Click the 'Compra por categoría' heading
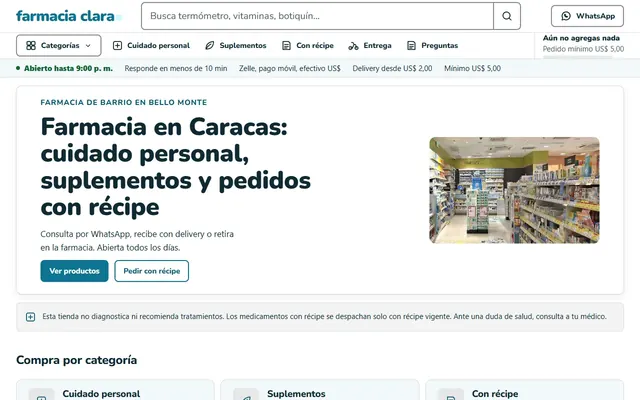The width and height of the screenshot is (640, 400). pos(76,360)
